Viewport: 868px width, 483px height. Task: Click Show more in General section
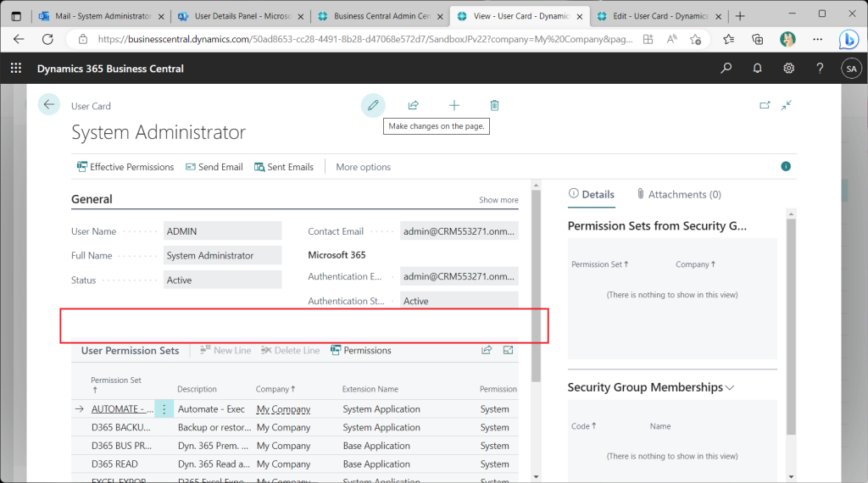[x=498, y=200]
